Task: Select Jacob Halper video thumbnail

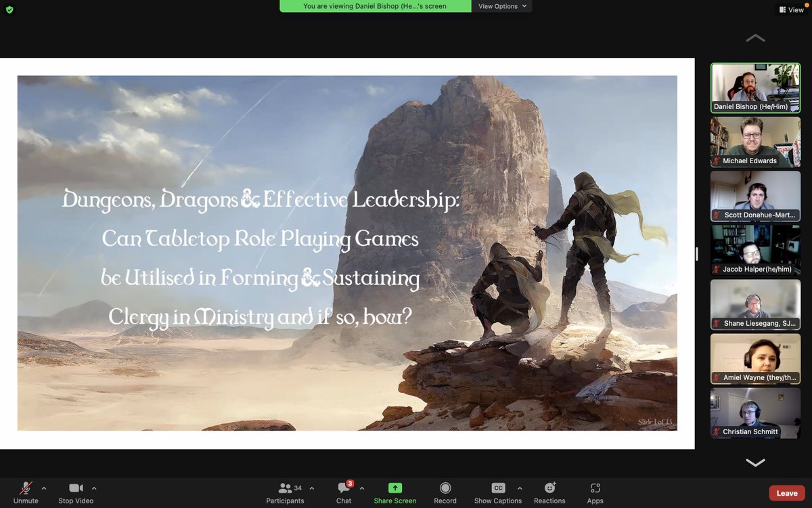Action: [755, 250]
